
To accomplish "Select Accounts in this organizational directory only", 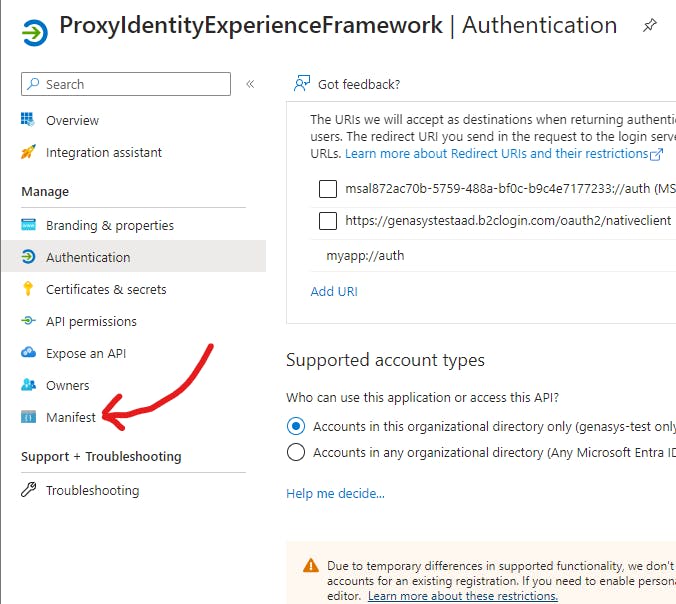I will [296, 426].
